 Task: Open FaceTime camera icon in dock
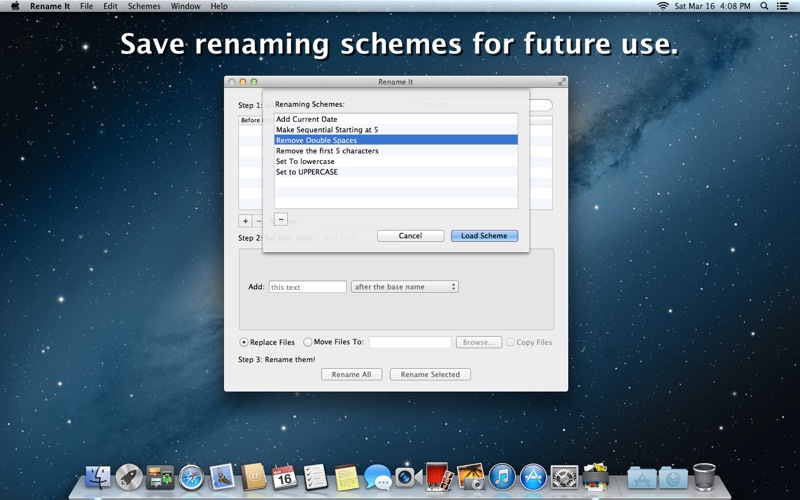(409, 478)
